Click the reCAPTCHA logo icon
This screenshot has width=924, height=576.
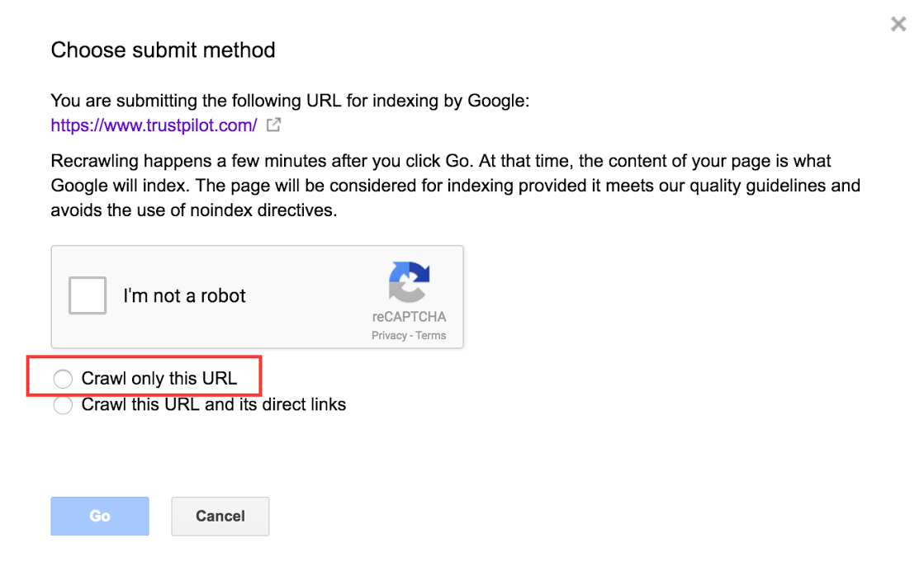coord(409,281)
